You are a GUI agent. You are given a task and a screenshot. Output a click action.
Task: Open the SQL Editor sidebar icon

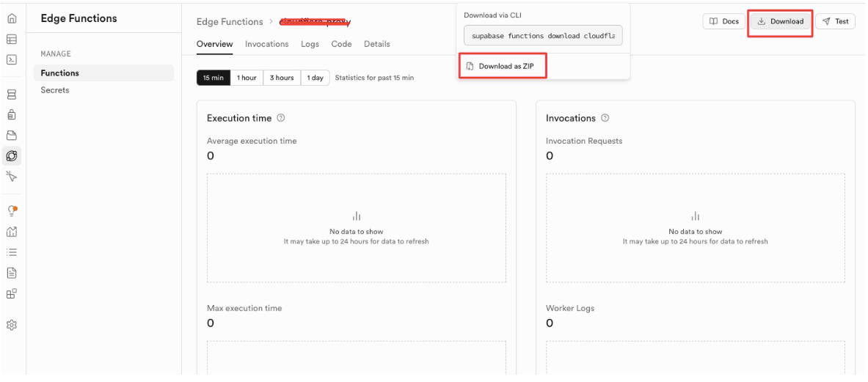[x=12, y=60]
